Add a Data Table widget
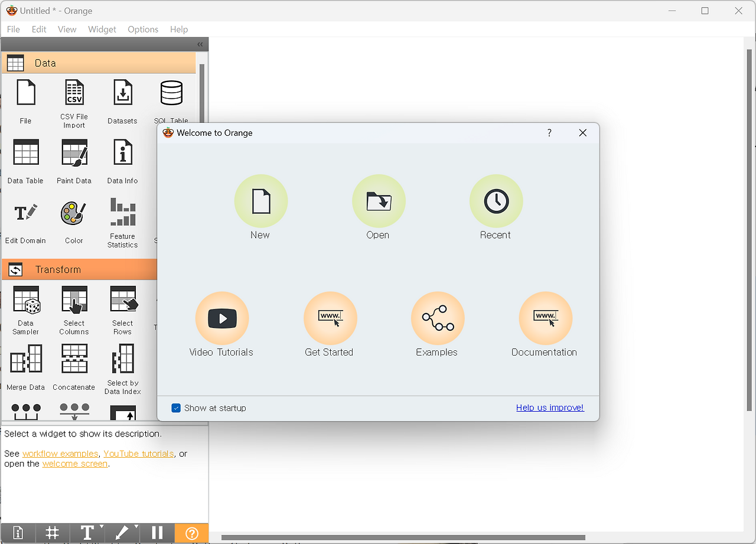This screenshot has width=756, height=544. coord(25,161)
